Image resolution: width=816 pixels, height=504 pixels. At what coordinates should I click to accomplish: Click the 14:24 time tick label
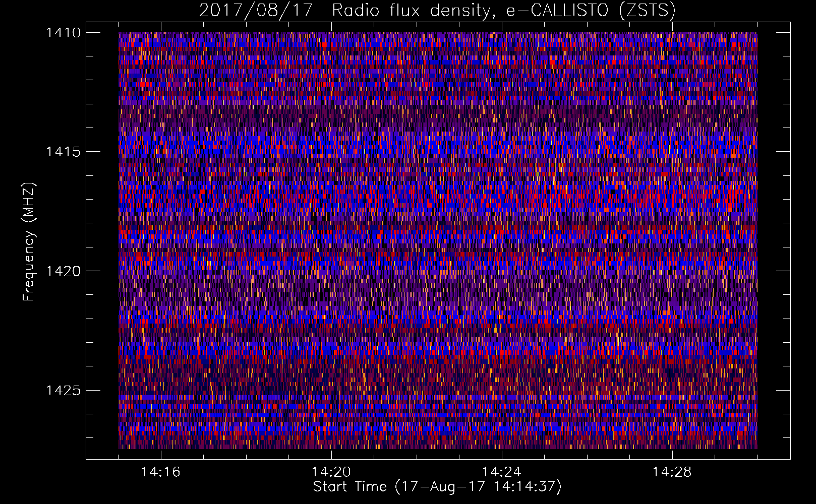[501, 472]
